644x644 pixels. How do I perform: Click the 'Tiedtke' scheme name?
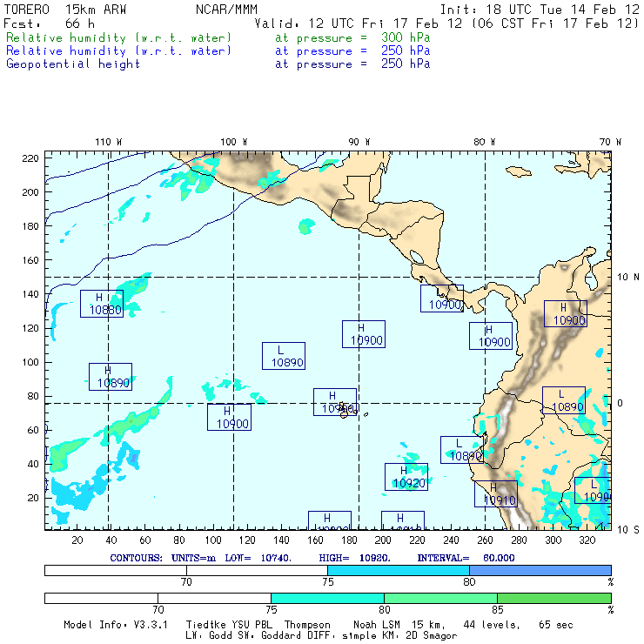click(206, 625)
